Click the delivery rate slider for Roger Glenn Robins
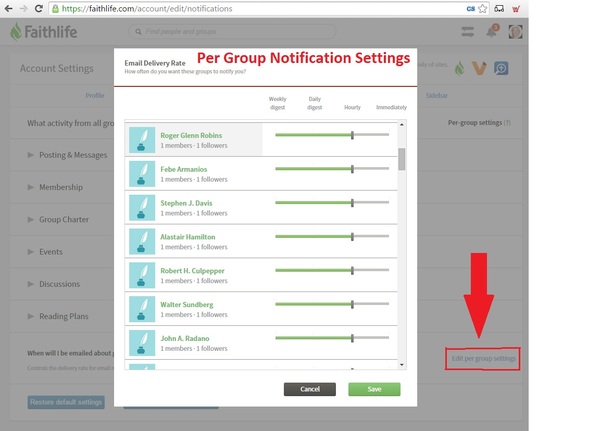The width and height of the screenshot is (600, 431). (x=332, y=135)
